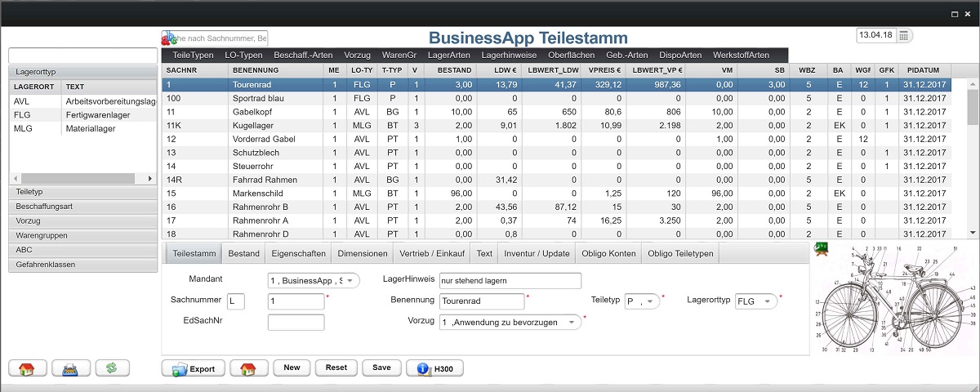Click the search icon next to the Sachnummer search box
This screenshot has width=980, height=392.
[x=168, y=38]
